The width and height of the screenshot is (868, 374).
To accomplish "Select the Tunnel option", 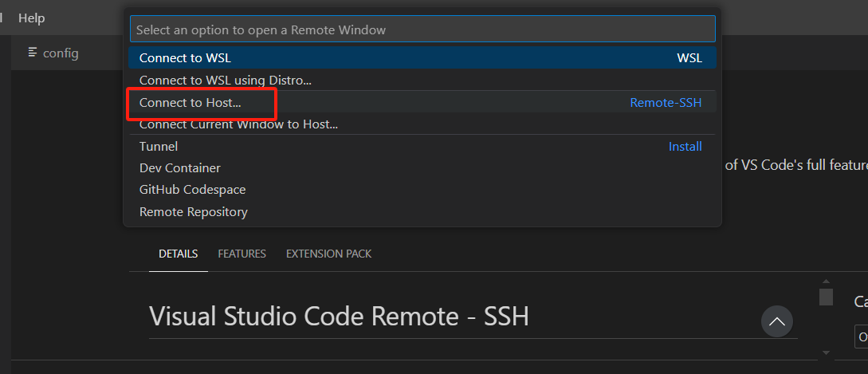I will coord(422,146).
